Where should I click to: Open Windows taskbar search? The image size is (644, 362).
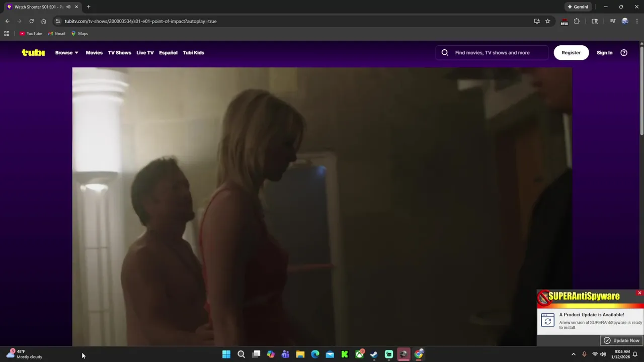241,354
